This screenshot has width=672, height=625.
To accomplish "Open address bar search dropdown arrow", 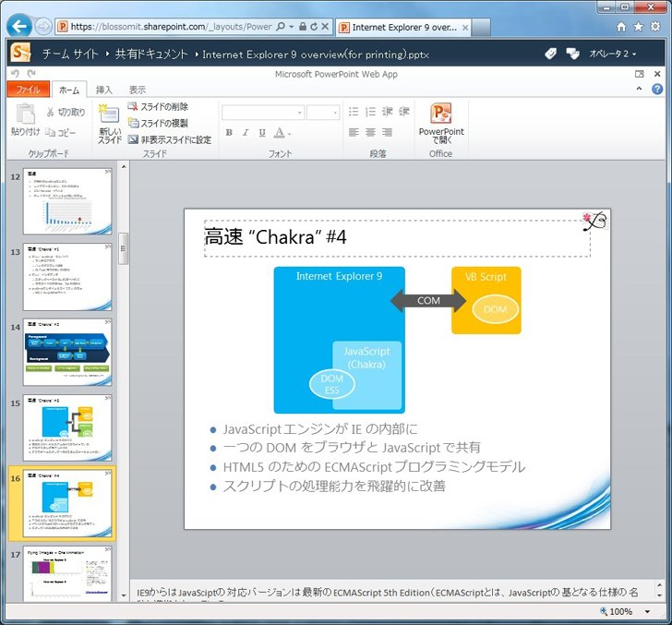I will (x=292, y=27).
